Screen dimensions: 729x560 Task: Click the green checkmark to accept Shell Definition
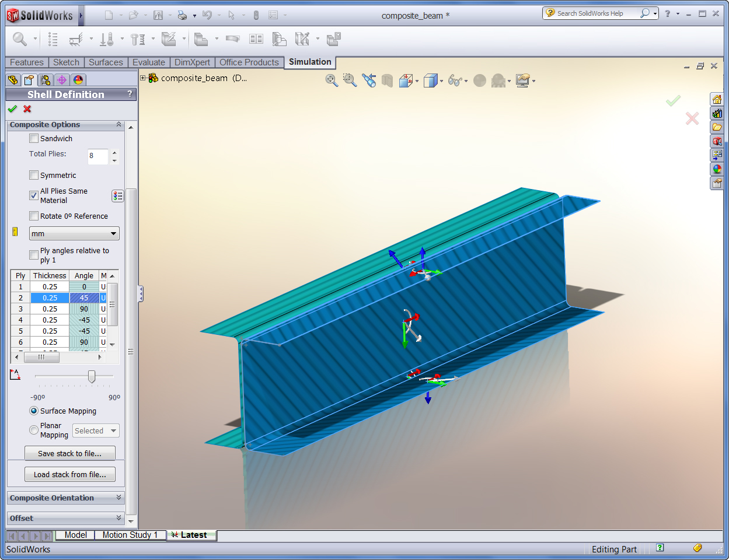point(12,109)
